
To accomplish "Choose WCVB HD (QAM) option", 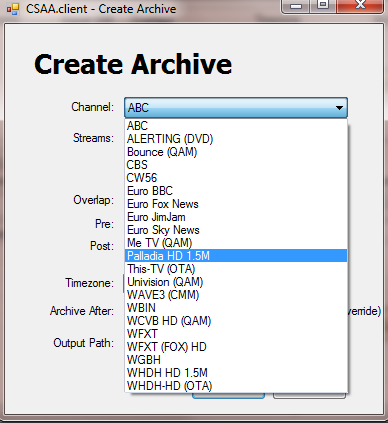I will (x=236, y=321).
